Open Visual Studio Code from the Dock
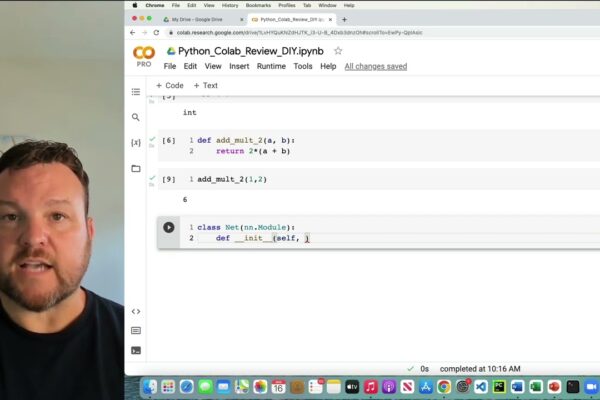600x400 pixels. [x=481, y=387]
